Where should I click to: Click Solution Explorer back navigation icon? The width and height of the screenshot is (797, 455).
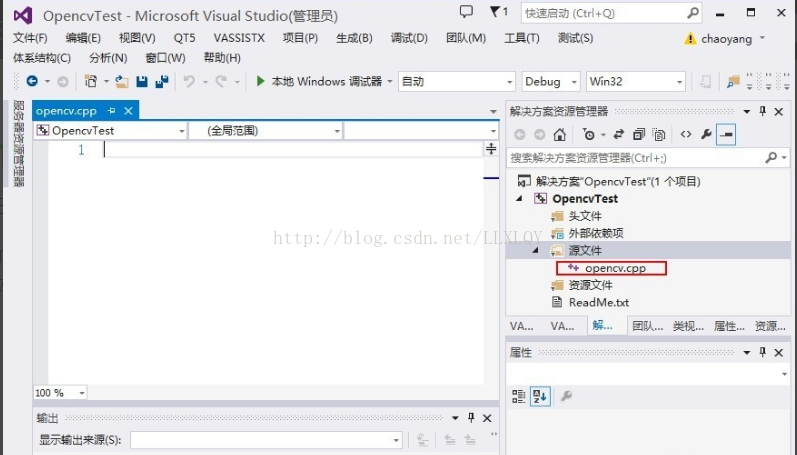click(519, 134)
